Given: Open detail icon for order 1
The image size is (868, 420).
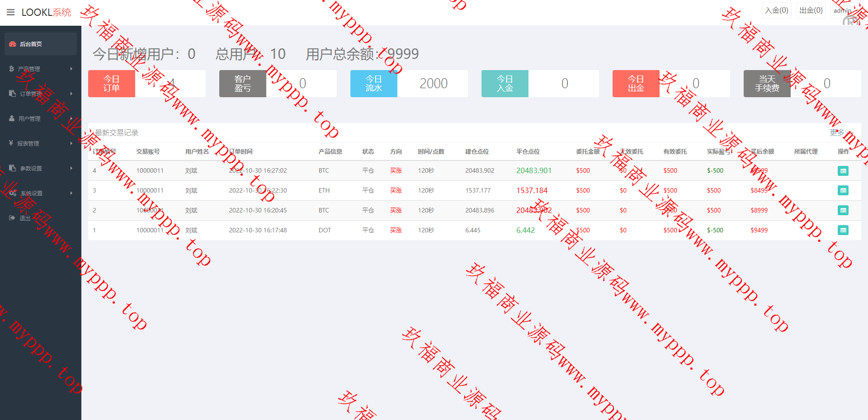Looking at the screenshot, I should [x=843, y=231].
